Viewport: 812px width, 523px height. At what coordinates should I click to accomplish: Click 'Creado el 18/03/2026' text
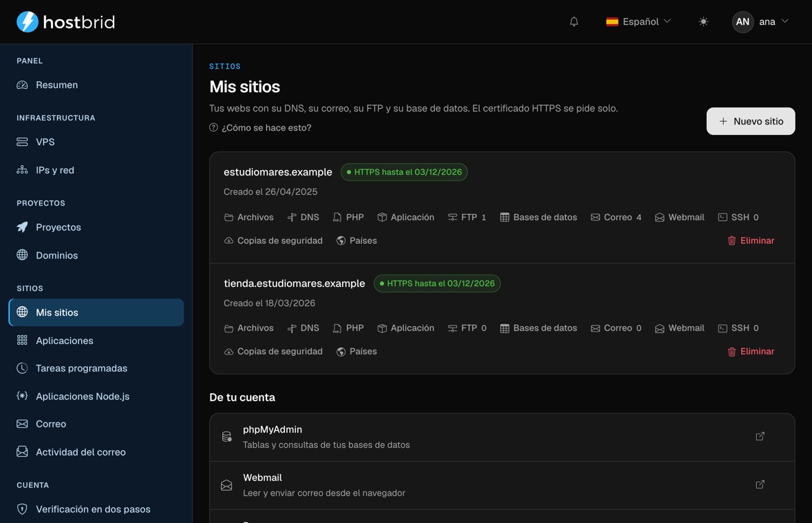point(269,303)
